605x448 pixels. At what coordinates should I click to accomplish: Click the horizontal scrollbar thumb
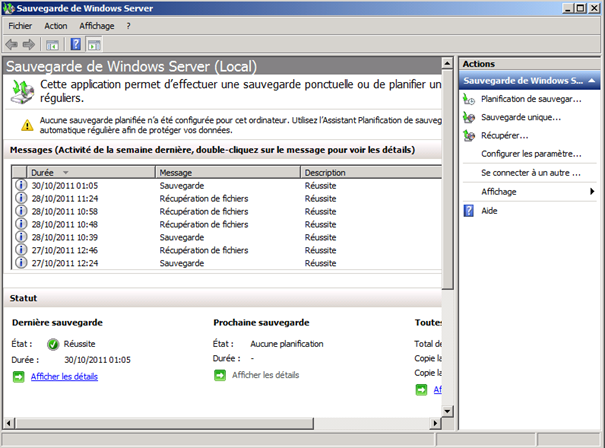(165, 423)
